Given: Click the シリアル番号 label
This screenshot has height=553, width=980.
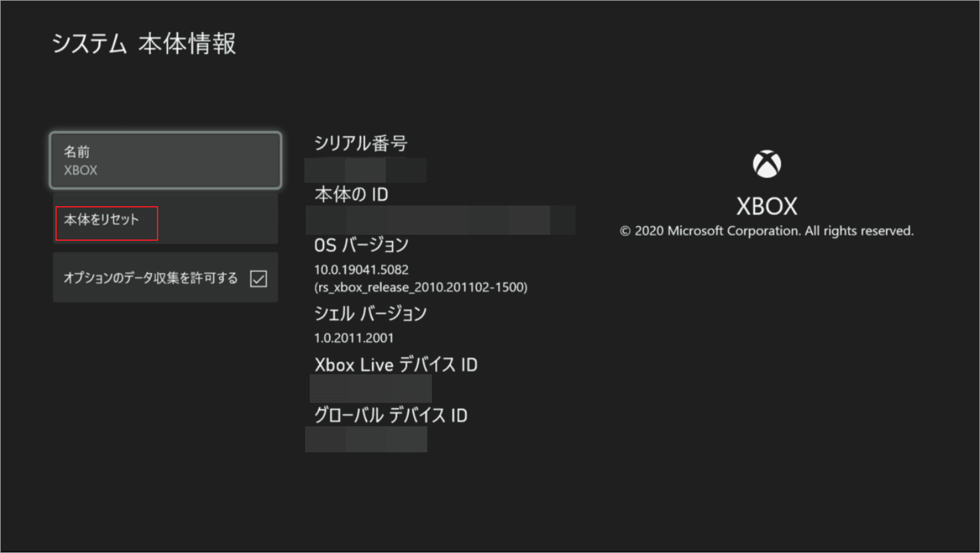Looking at the screenshot, I should 360,143.
